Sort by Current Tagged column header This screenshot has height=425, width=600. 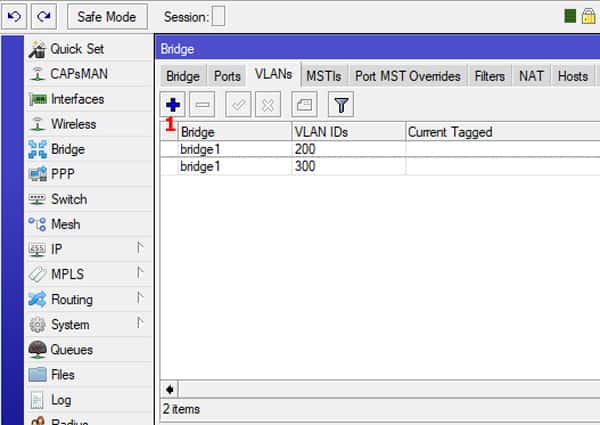coord(502,132)
